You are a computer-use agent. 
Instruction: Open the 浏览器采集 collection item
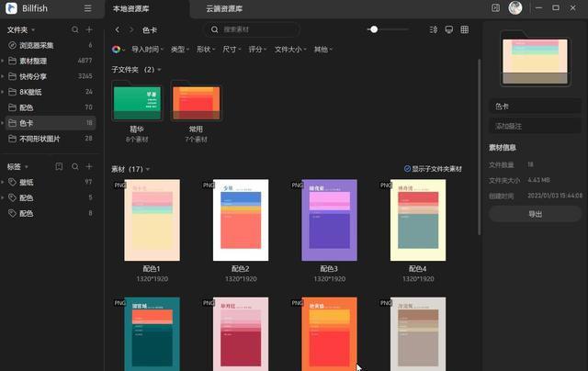pos(51,45)
